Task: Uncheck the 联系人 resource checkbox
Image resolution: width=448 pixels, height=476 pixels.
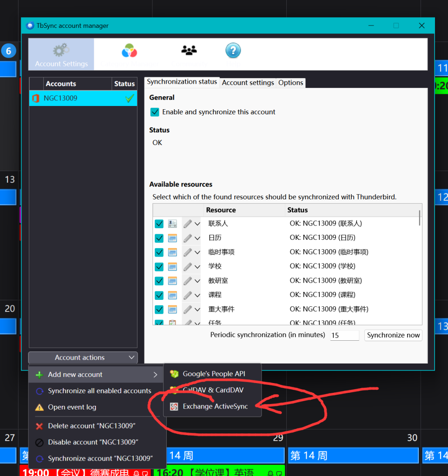Action: [159, 224]
